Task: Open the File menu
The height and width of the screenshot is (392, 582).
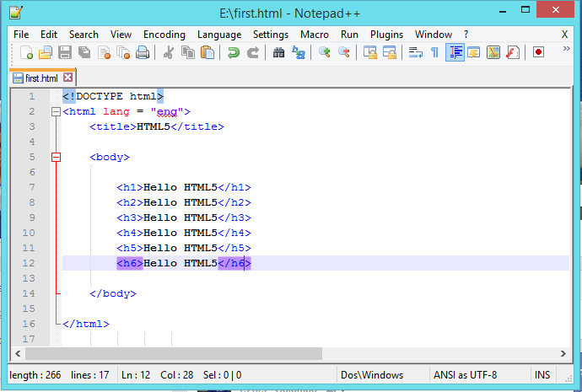Action: pos(21,35)
